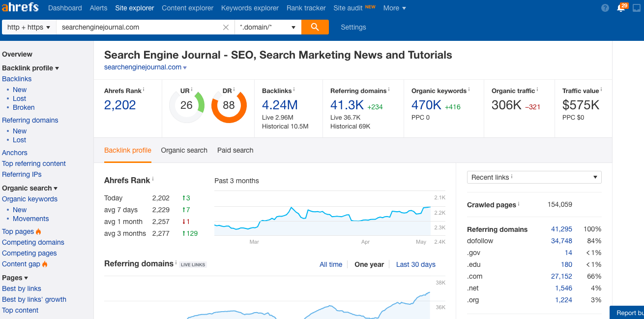644x319 pixels.
Task: Click the Ahrefs logo
Action: pos(21,8)
